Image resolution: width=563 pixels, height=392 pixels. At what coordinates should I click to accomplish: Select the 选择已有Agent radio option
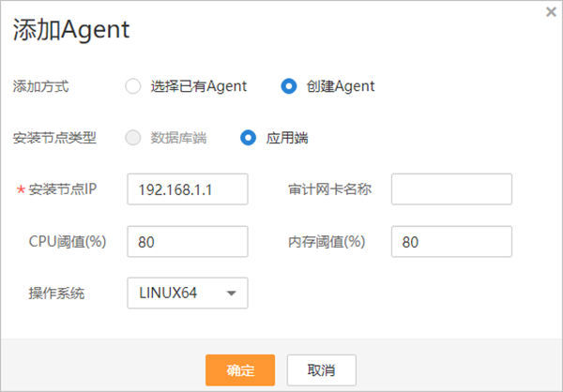[x=132, y=86]
